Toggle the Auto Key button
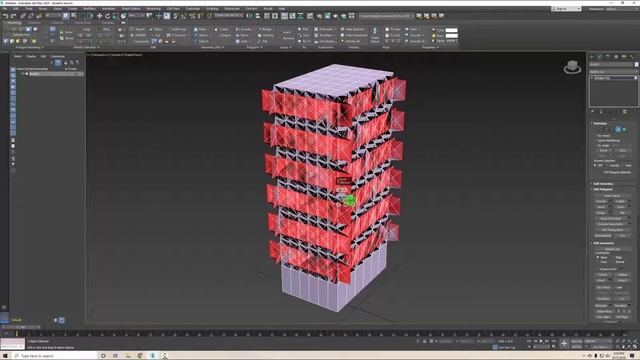 576,341
